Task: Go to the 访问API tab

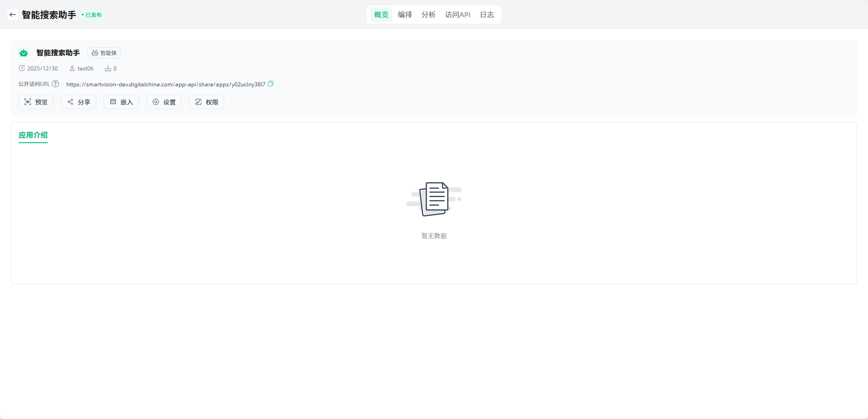Action: tap(458, 15)
